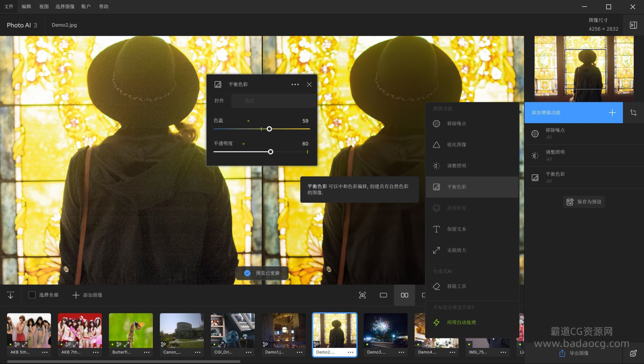Click the 不透明度 slider handle

270,152
